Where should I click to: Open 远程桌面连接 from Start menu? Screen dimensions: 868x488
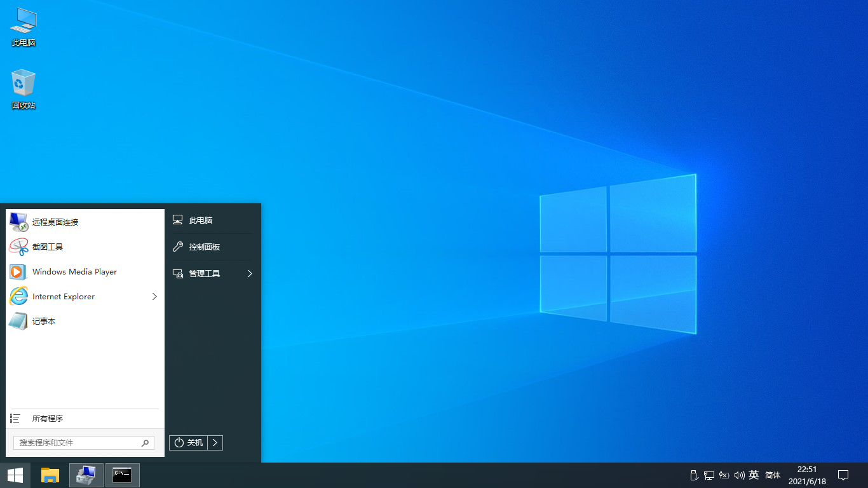click(x=85, y=222)
